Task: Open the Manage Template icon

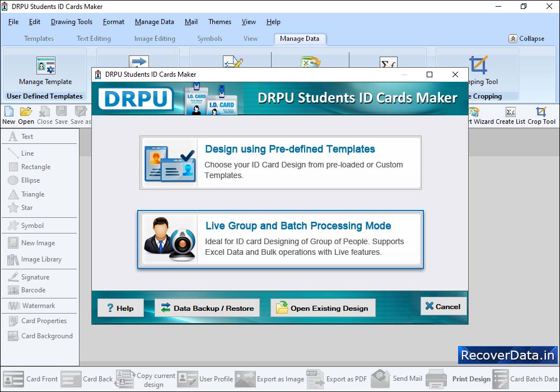Action: tap(46, 66)
